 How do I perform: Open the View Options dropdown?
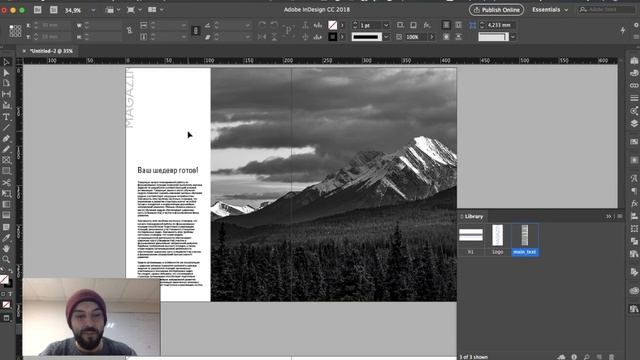click(112, 10)
